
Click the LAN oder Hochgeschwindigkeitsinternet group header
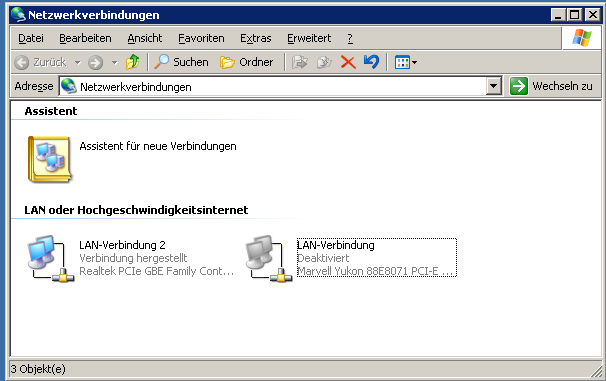pos(136,210)
